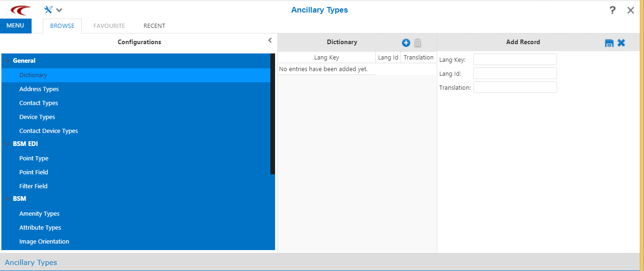Select Amenity Types under BSM
The width and height of the screenshot is (644, 271).
pos(39,213)
